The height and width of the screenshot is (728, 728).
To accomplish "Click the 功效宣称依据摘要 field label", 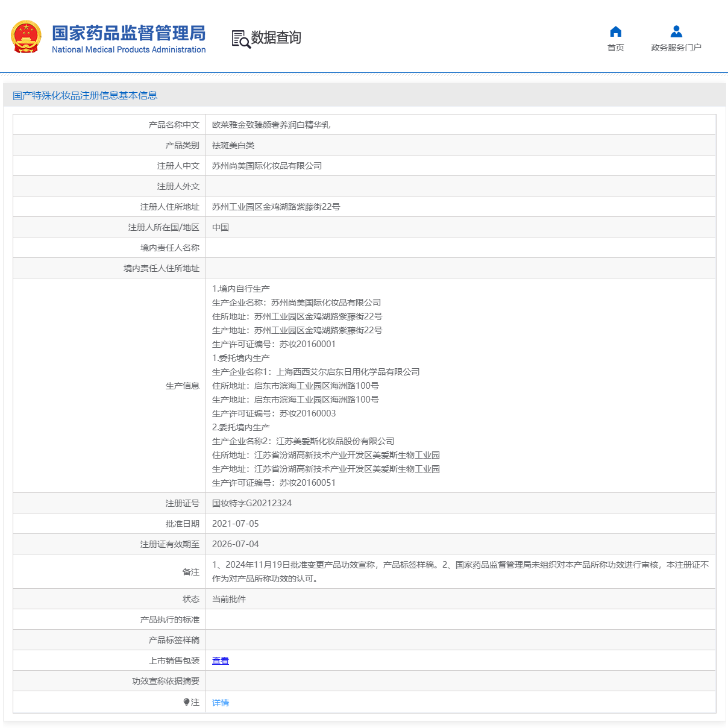I will coord(166,681).
